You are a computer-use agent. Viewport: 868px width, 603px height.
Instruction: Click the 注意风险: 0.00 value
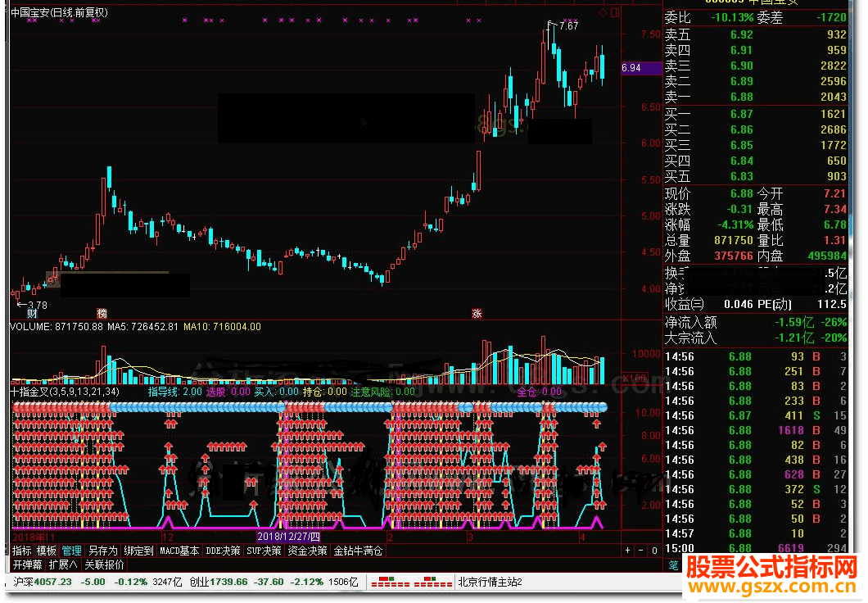coord(382,392)
